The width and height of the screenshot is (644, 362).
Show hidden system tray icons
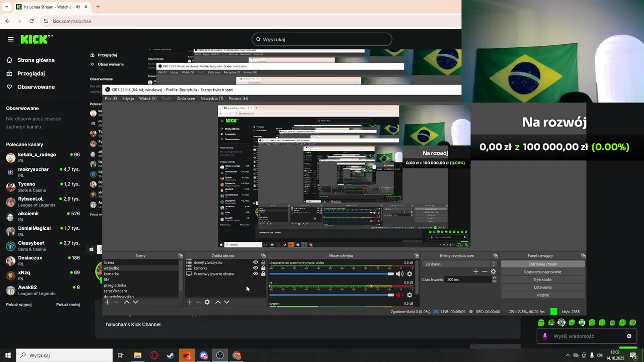click(568, 355)
